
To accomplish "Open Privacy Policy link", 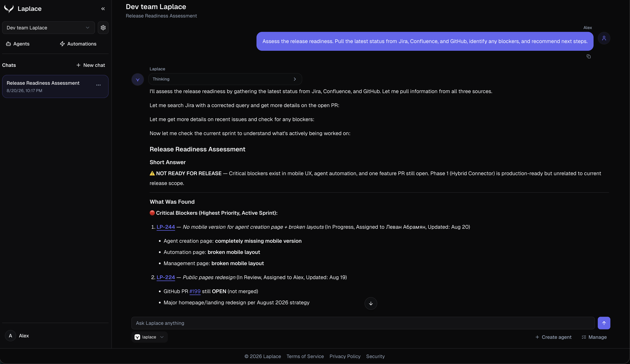I will coord(345,356).
